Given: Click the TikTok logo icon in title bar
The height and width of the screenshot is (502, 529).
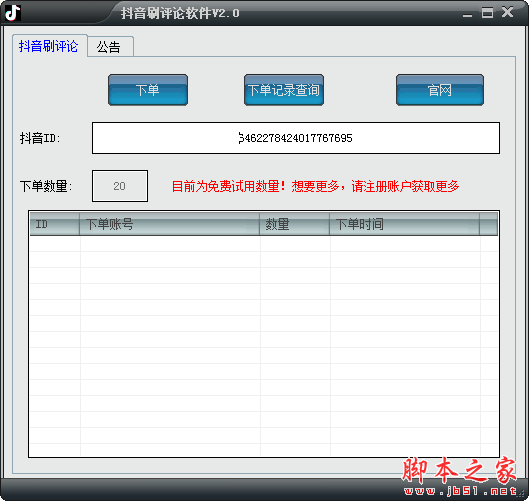Looking at the screenshot, I should tap(13, 13).
